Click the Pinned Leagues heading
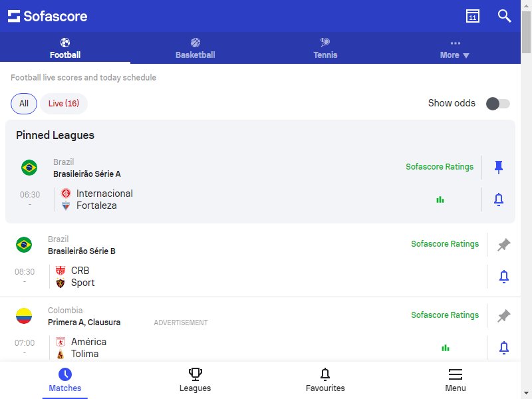The height and width of the screenshot is (399, 532). coord(55,135)
